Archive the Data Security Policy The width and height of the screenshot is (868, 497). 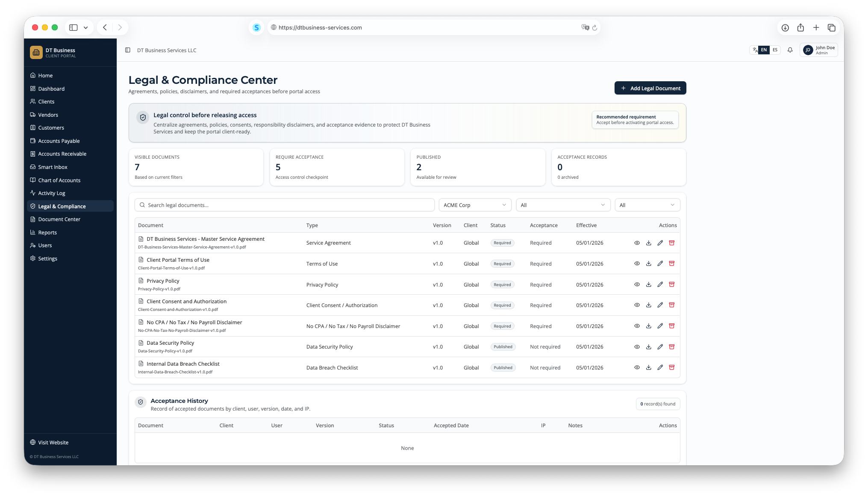coord(671,347)
